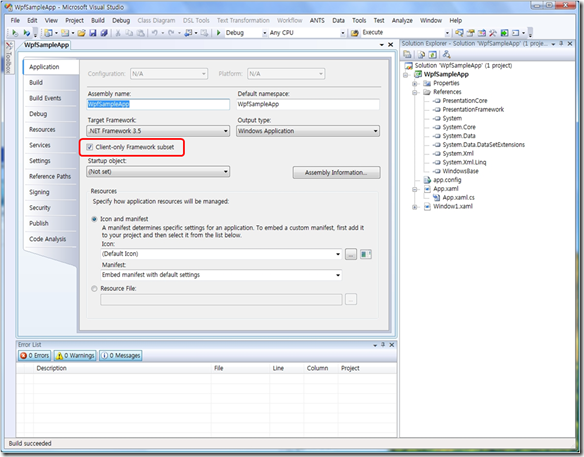This screenshot has height=457, width=584.
Task: Click the Find in Files icon by Execute box
Action: tap(355, 33)
